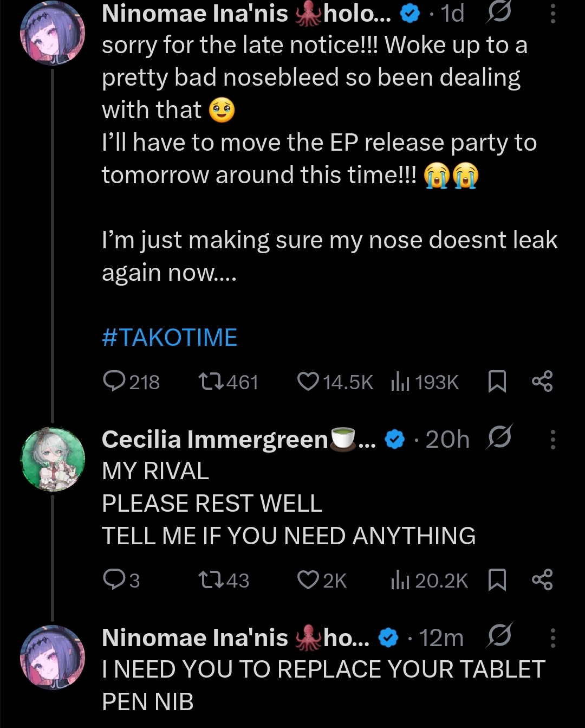Open the #TAKOTIME hashtag
The height and width of the screenshot is (728, 585).
(170, 337)
